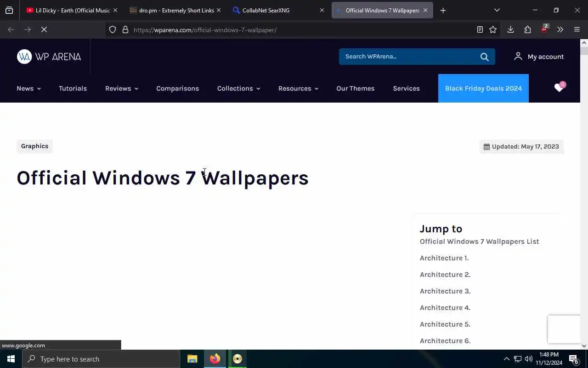Open the taskbar clock and date

pos(549,359)
